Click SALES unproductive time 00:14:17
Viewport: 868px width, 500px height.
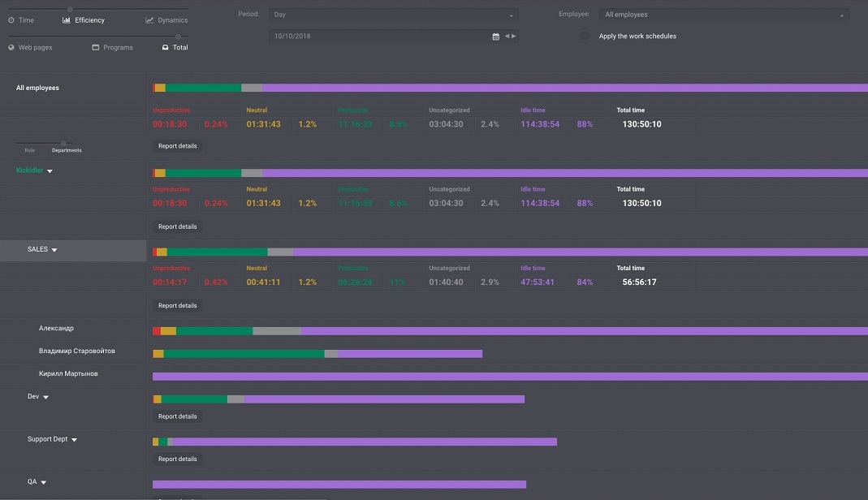point(170,282)
